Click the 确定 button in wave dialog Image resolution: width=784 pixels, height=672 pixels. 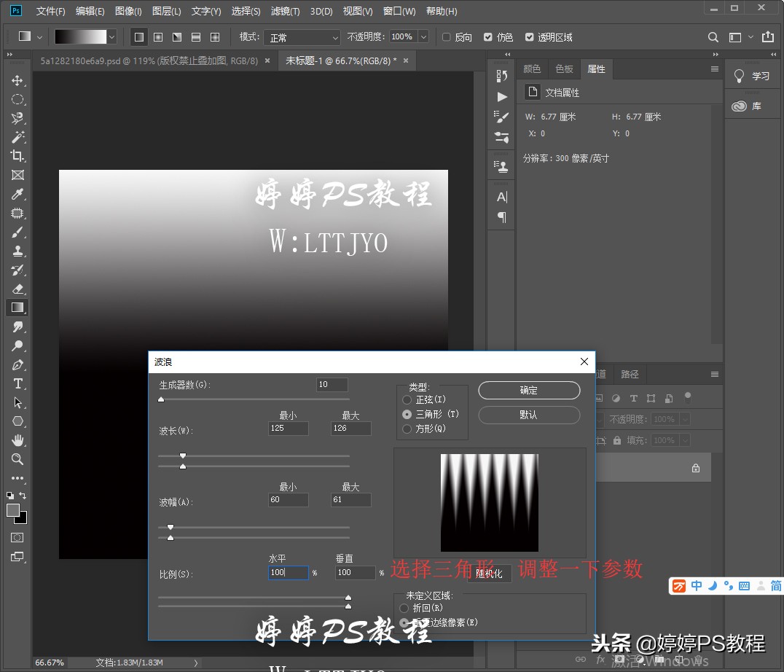[x=529, y=391]
